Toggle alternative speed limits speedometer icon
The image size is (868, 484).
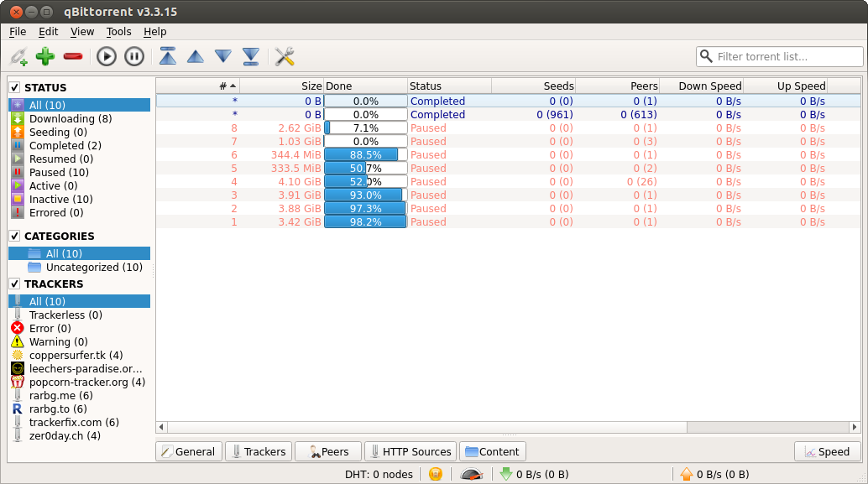point(472,474)
